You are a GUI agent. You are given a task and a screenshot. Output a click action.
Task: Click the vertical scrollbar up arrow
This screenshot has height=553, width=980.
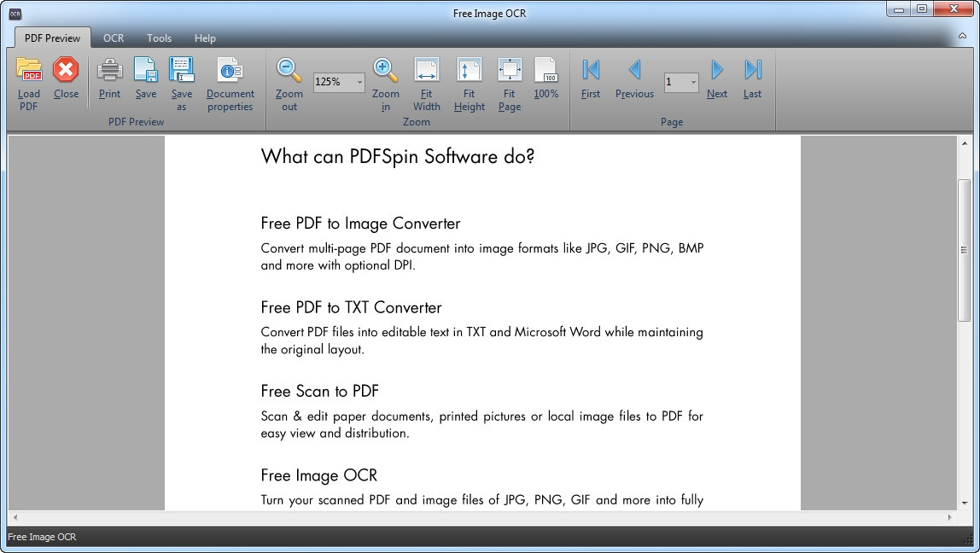click(965, 143)
